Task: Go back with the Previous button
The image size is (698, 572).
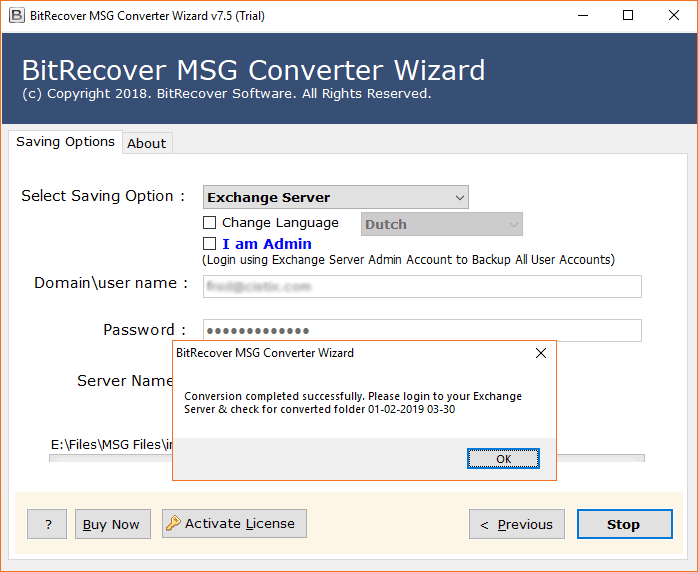Action: (517, 524)
